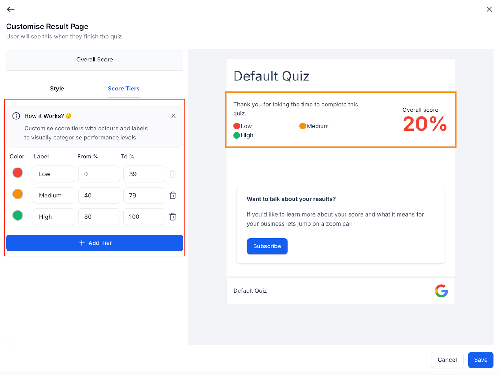
Task: Click the Cancel button
Action: coord(447,360)
